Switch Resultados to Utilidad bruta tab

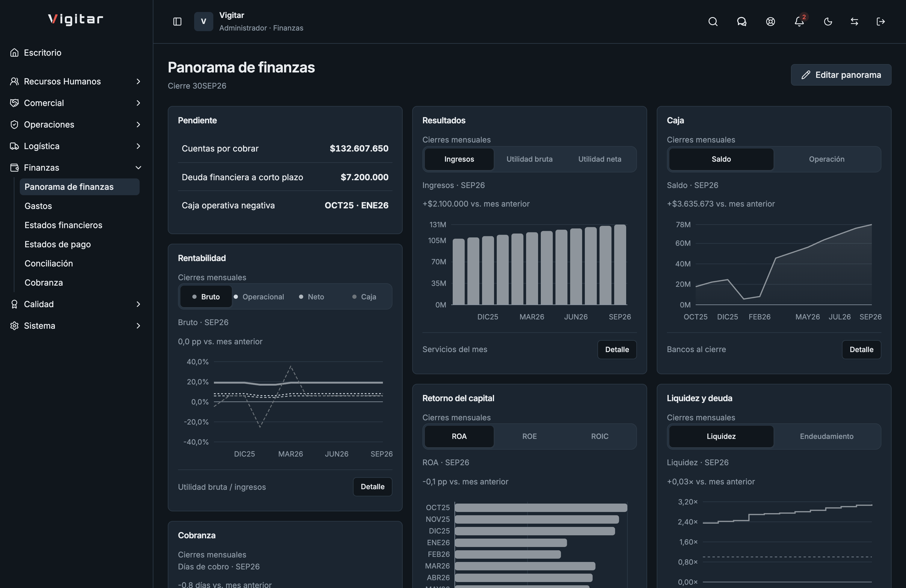[529, 159]
